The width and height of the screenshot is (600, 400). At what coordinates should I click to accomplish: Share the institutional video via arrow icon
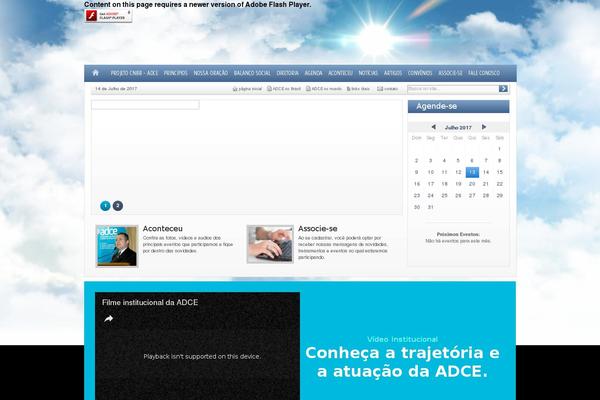[x=109, y=319]
